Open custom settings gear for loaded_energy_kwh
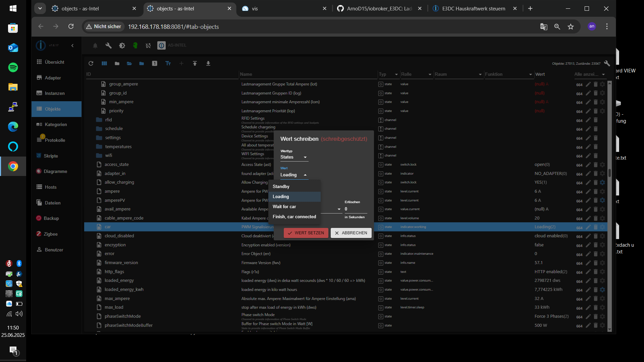Image resolution: width=644 pixels, height=362 pixels. click(x=602, y=290)
